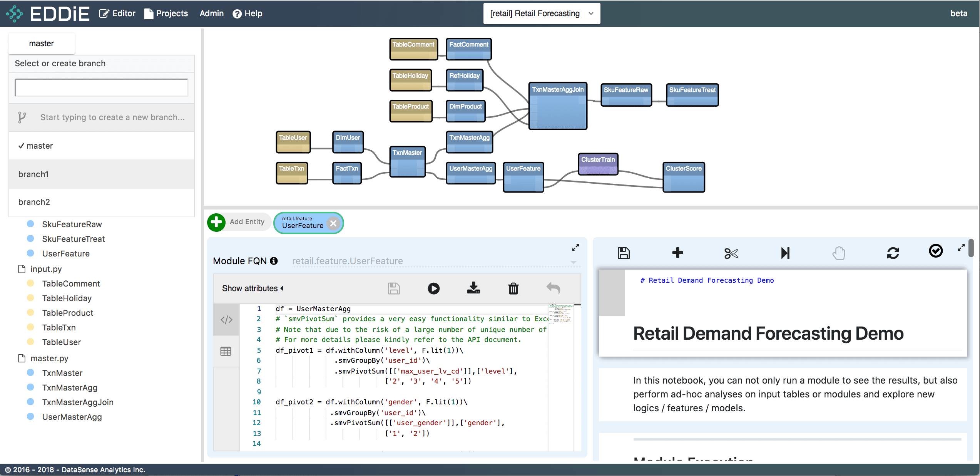This screenshot has width=980, height=476.
Task: Switch to table view grid icon
Action: (226, 351)
